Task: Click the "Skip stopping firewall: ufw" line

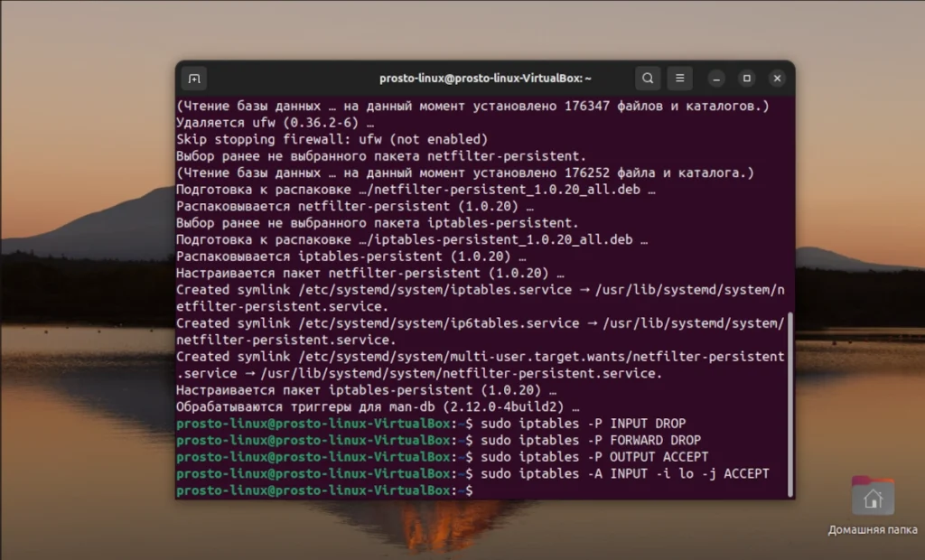Action: coord(332,139)
